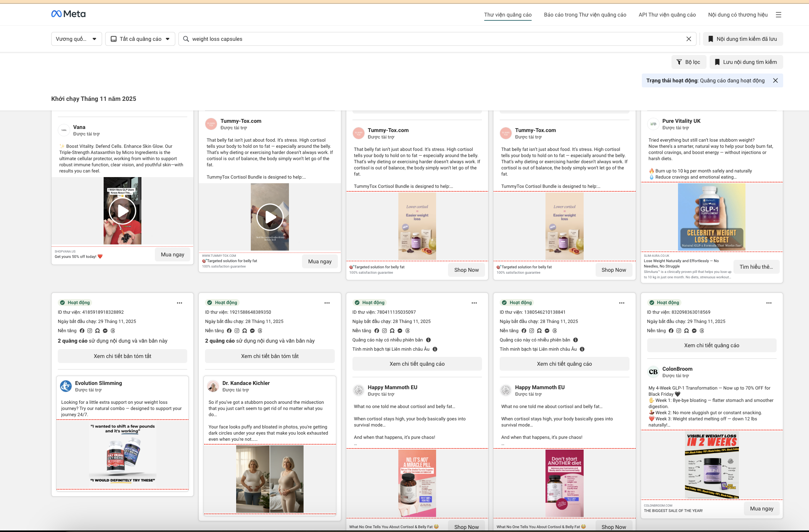Open the 'Tất cả quảng cáo' dropdown
This screenshot has height=532, width=809.
click(140, 39)
